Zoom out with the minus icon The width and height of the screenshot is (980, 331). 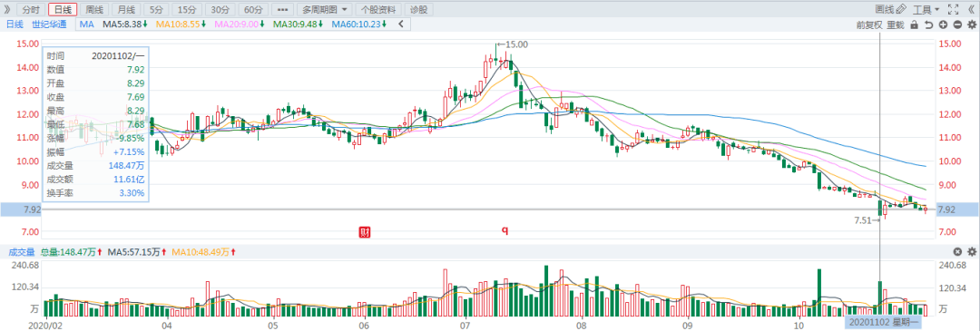tap(957, 25)
